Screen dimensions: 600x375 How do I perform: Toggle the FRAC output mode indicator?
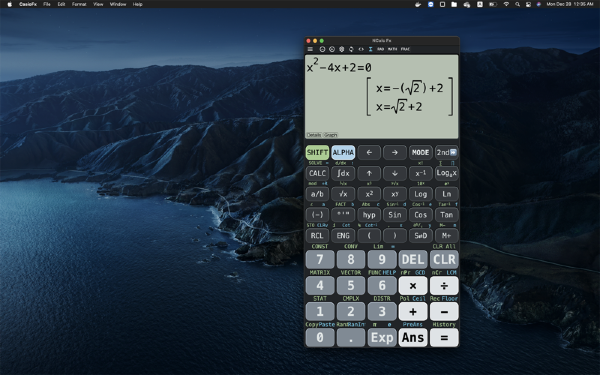click(405, 49)
